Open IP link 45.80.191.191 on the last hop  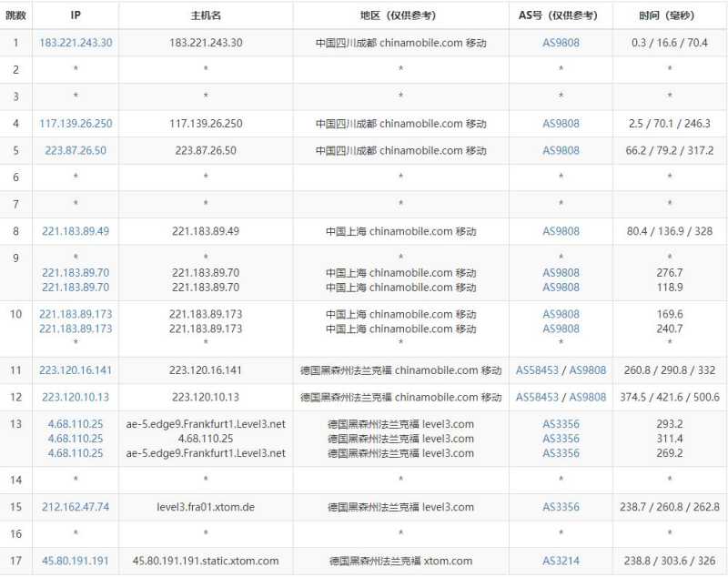click(x=76, y=562)
